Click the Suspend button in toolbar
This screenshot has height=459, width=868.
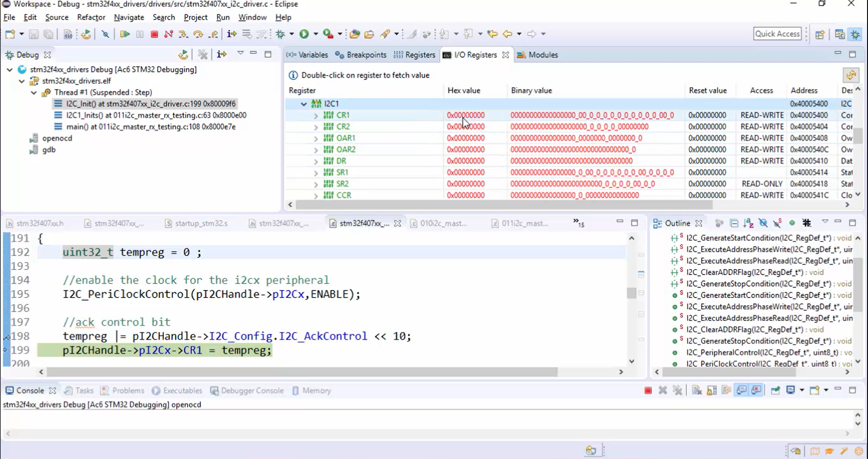[140, 34]
